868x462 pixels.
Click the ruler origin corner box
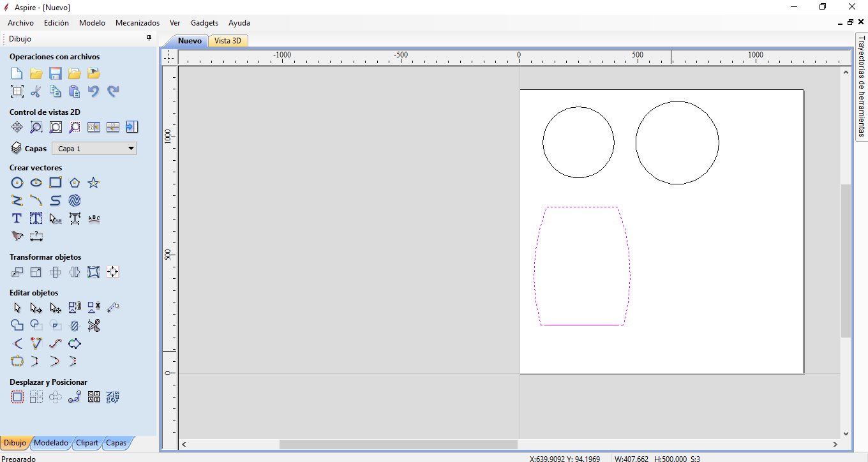[169, 57]
